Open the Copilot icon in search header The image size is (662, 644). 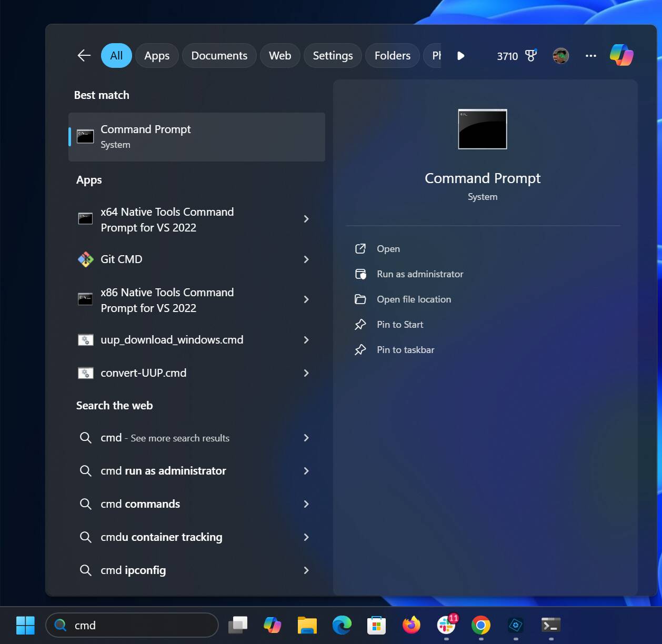[x=621, y=55]
